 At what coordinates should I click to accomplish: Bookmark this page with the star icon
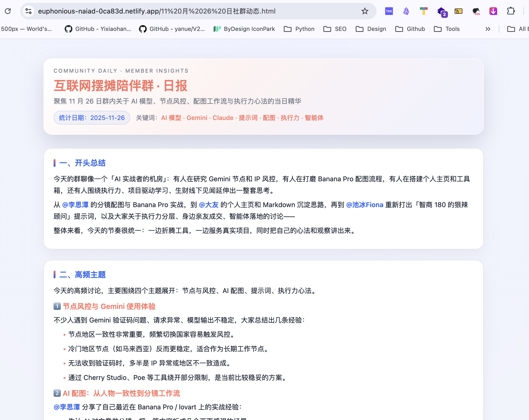(365, 11)
